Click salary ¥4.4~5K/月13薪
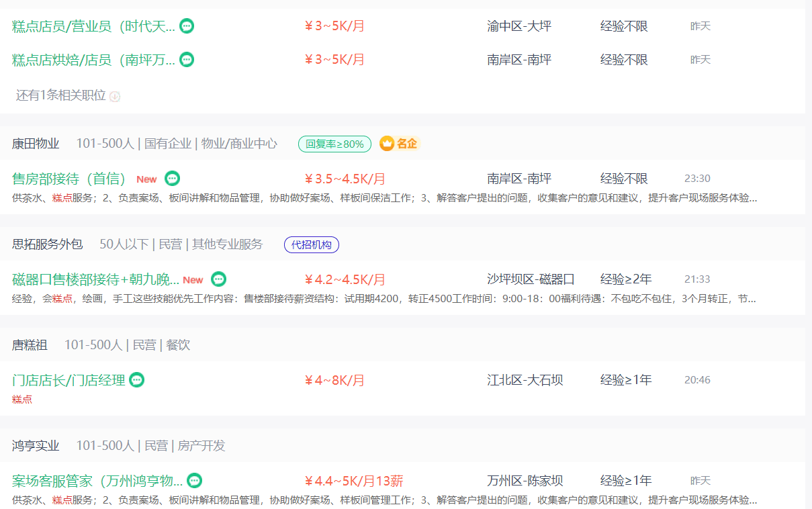This screenshot has width=812, height=509. [354, 481]
